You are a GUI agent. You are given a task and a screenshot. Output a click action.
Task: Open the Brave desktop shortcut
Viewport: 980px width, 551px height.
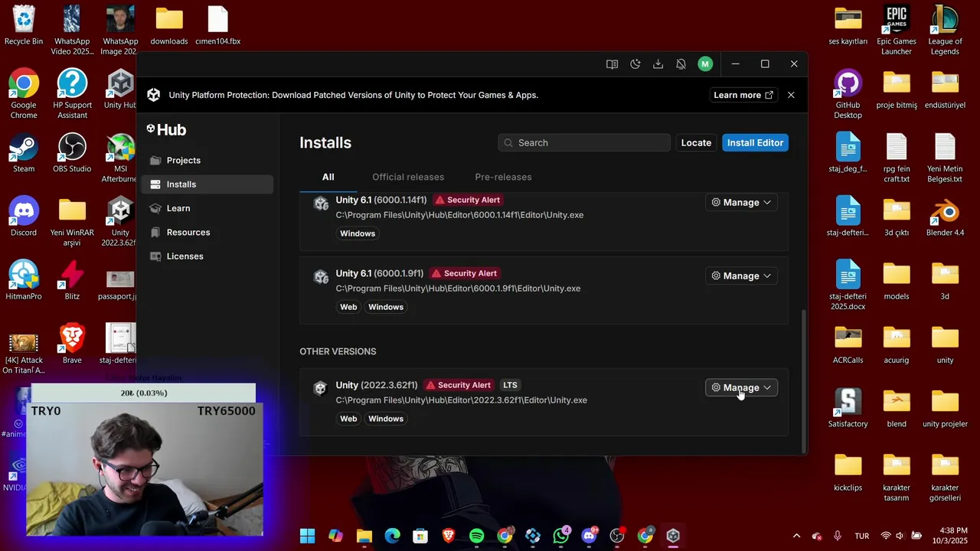[x=72, y=344]
